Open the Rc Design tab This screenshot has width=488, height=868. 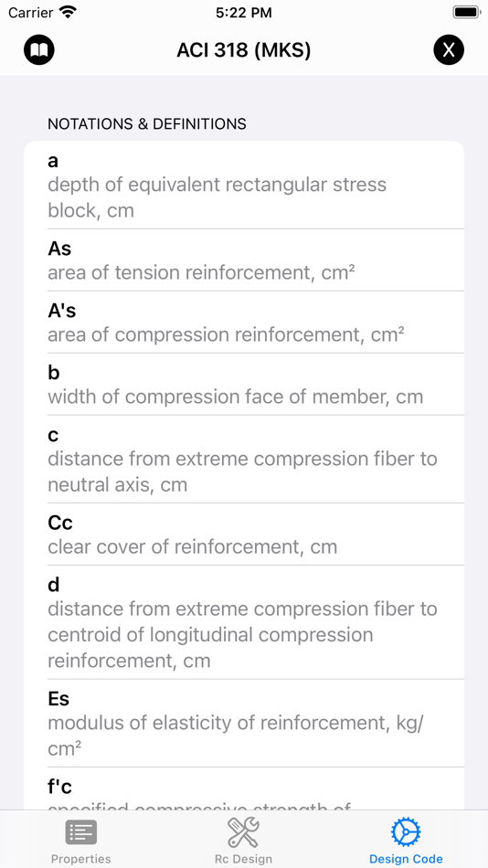pos(244,841)
